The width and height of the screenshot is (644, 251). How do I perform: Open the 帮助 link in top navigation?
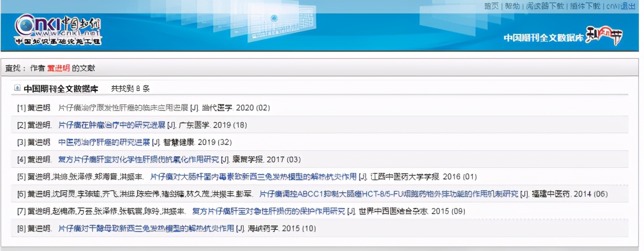tap(512, 6)
